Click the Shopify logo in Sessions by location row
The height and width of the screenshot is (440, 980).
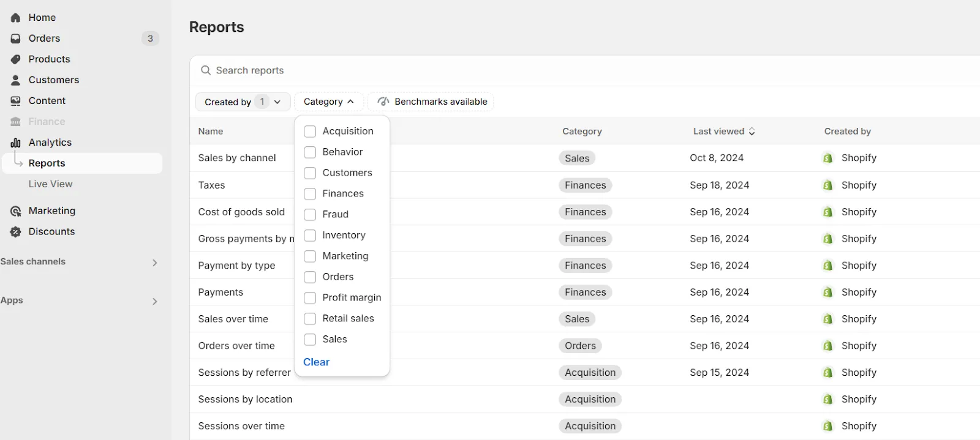(827, 399)
